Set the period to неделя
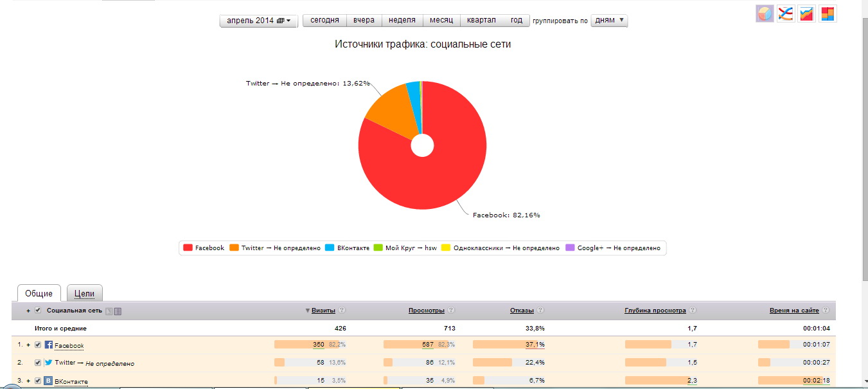The image size is (868, 389). [x=402, y=21]
